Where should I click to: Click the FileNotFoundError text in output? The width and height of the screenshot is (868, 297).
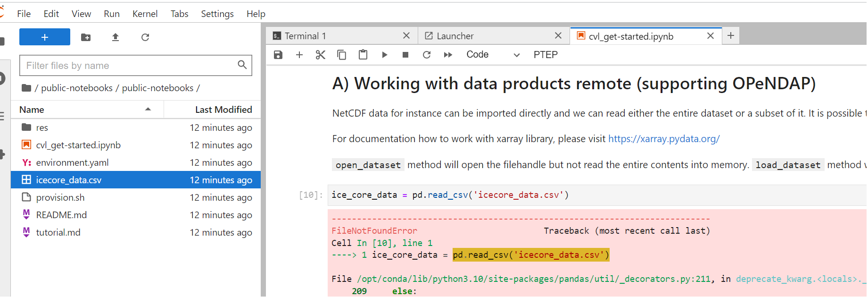tap(374, 231)
